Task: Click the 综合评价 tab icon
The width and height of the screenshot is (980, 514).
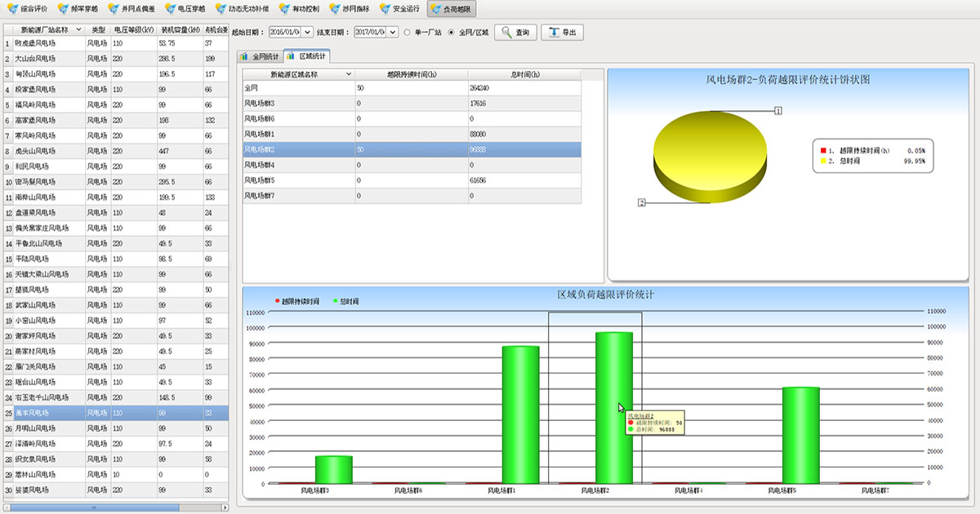Action: click(12, 9)
